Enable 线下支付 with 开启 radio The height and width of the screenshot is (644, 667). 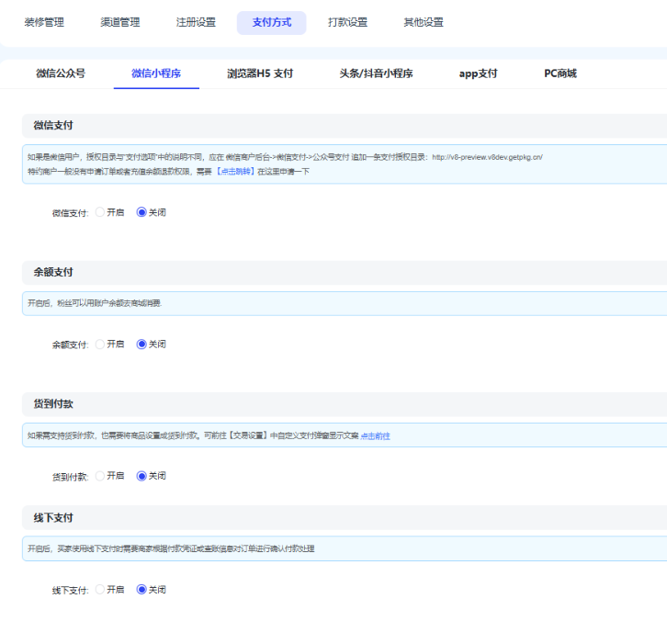click(x=100, y=590)
